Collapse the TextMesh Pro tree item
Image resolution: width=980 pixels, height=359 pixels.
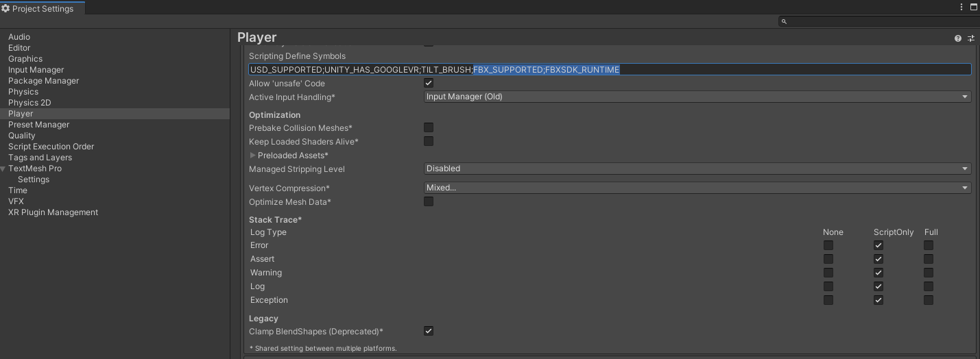pos(3,169)
